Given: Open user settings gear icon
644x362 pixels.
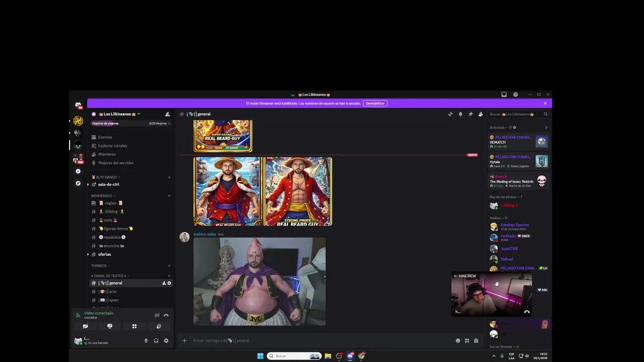Looking at the screenshot, I should (x=166, y=341).
